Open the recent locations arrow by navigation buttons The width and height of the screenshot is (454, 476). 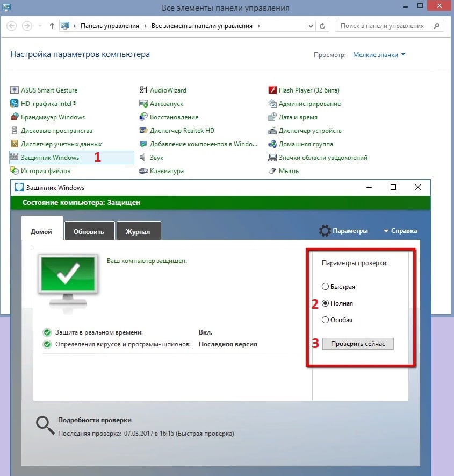coord(40,26)
